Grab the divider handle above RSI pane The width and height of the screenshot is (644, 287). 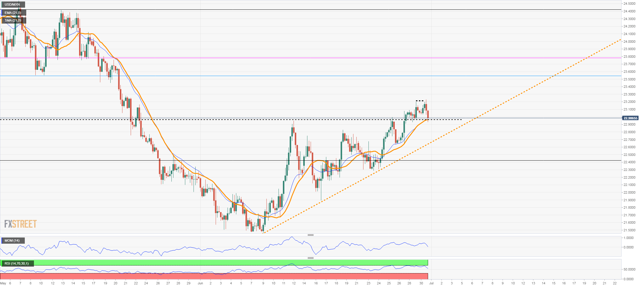pos(311,258)
